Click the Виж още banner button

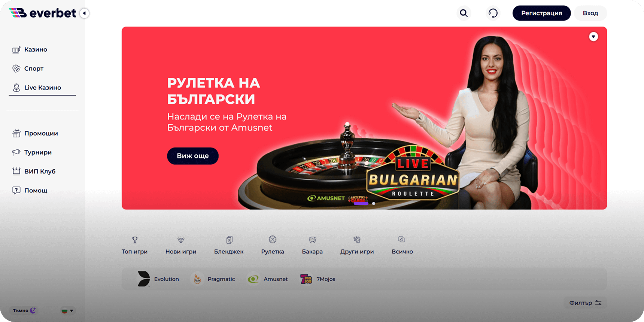(x=193, y=156)
